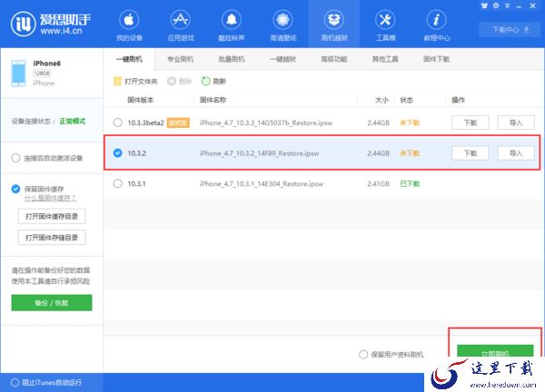Viewport: 545px width, 392px height.
Task: Toggle 连接后自动激活设备 auto-activate option
Action: 15,158
